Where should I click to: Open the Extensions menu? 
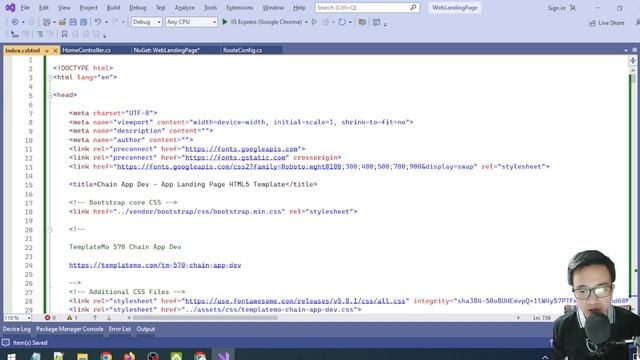pos(240,8)
